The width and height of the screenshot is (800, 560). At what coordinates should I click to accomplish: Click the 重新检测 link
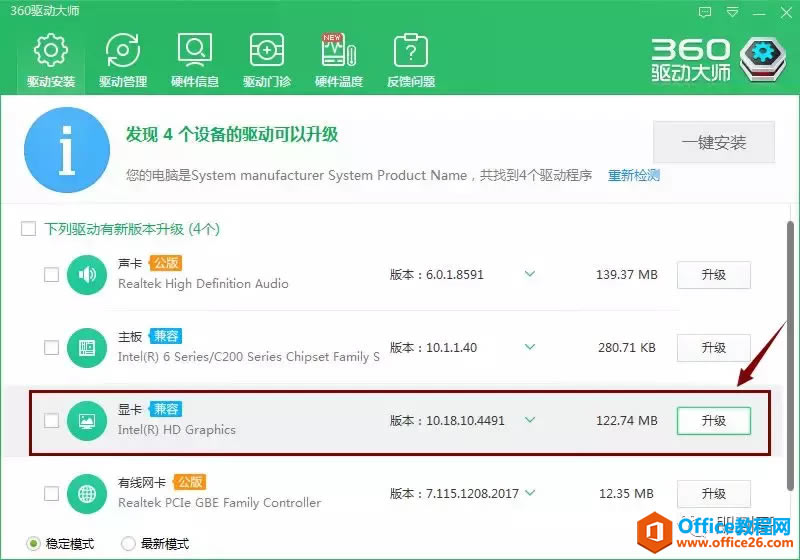[634, 175]
